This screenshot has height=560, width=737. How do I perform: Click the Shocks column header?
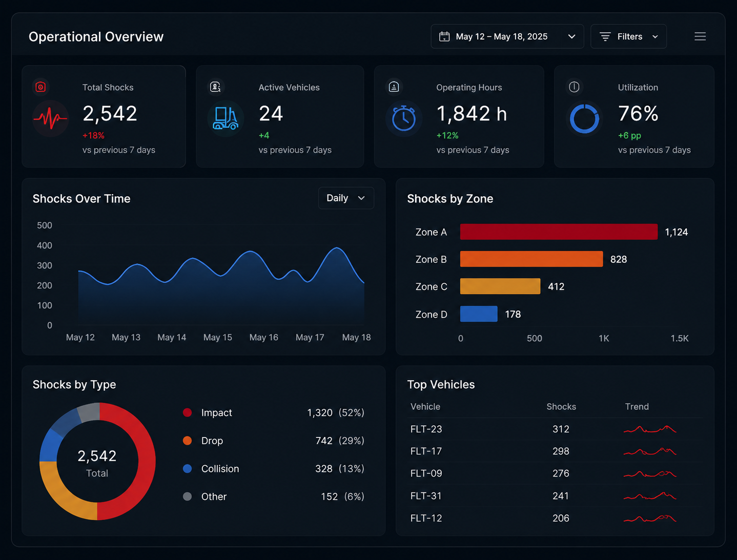(561, 407)
